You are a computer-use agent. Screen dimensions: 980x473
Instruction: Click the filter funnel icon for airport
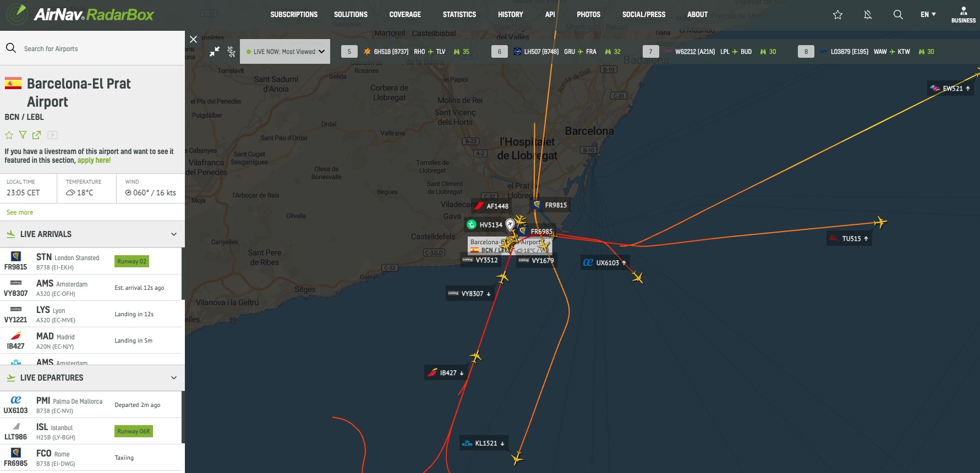tap(23, 135)
